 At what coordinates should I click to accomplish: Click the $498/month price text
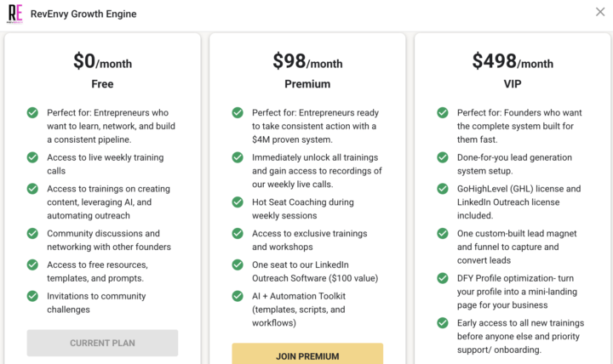[513, 61]
